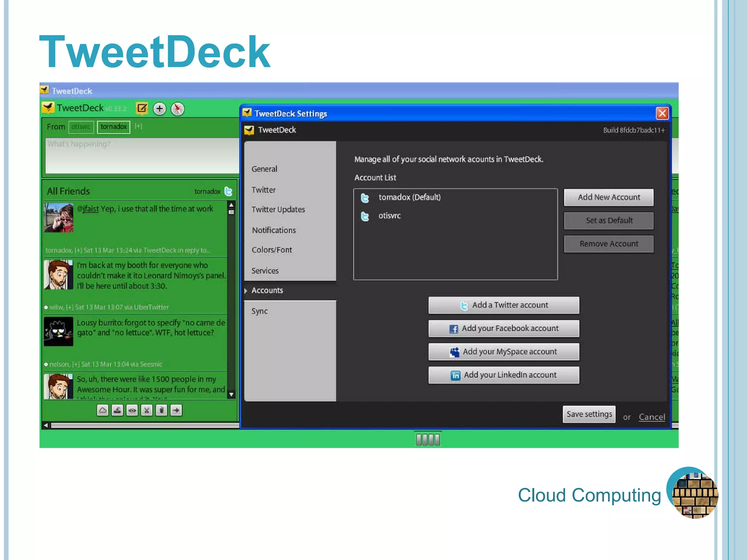This screenshot has height=560, width=747.
Task: Click scroll down arrow in All Friends column
Action: (231, 395)
